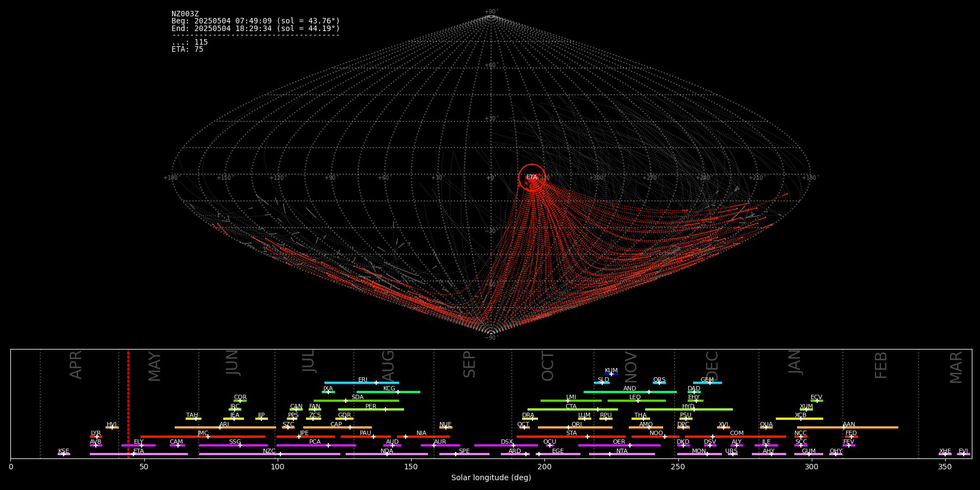Select the ELY shower label
The height and width of the screenshot is (490, 980).
click(x=139, y=442)
